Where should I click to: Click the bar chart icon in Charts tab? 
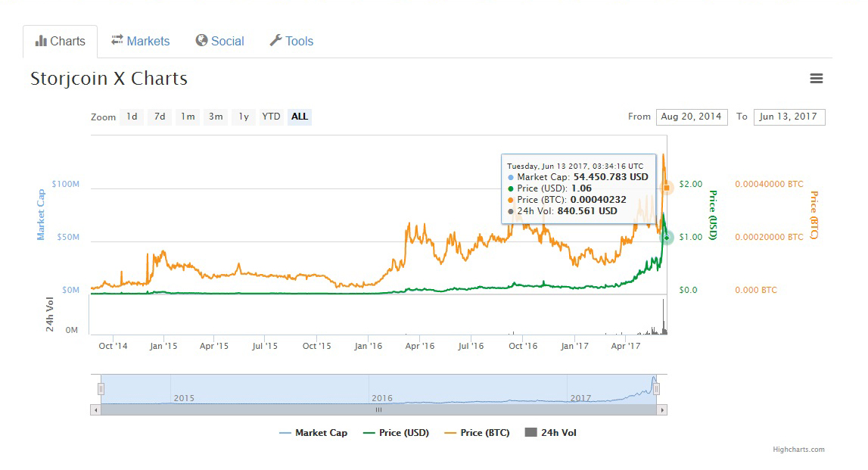tap(41, 41)
